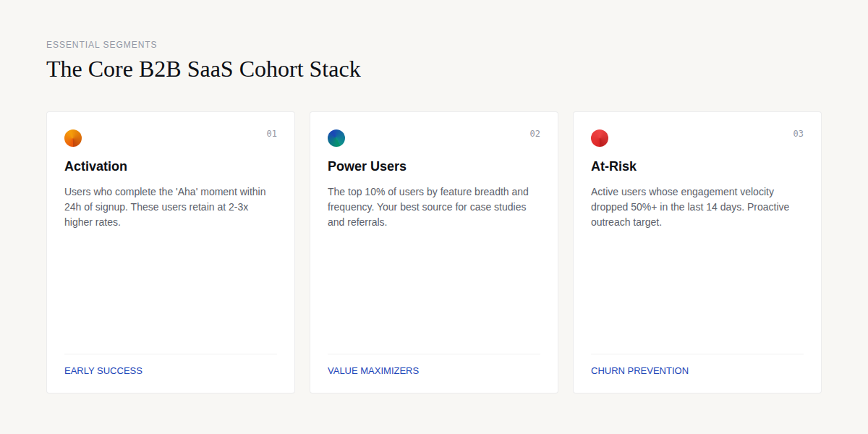Click the ESSENTIAL SEGMENTS label
Screen dimensions: 868x434
101,45
